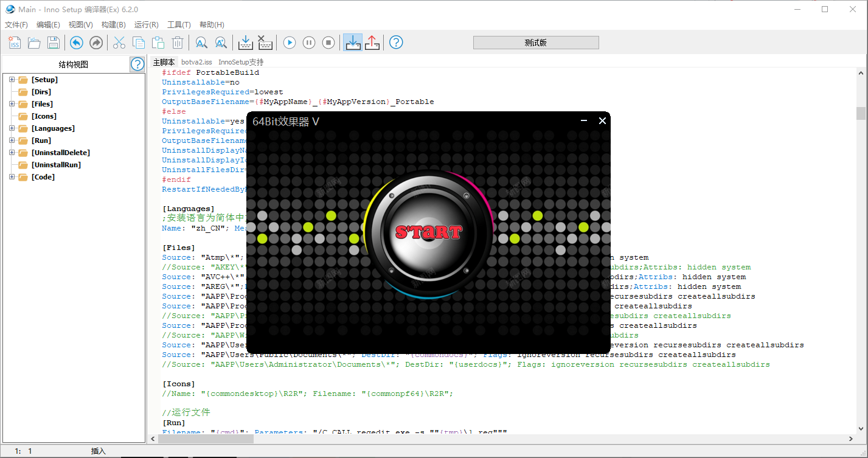This screenshot has width=868, height=458.
Task: Open the 工具(T) menu
Action: click(179, 25)
